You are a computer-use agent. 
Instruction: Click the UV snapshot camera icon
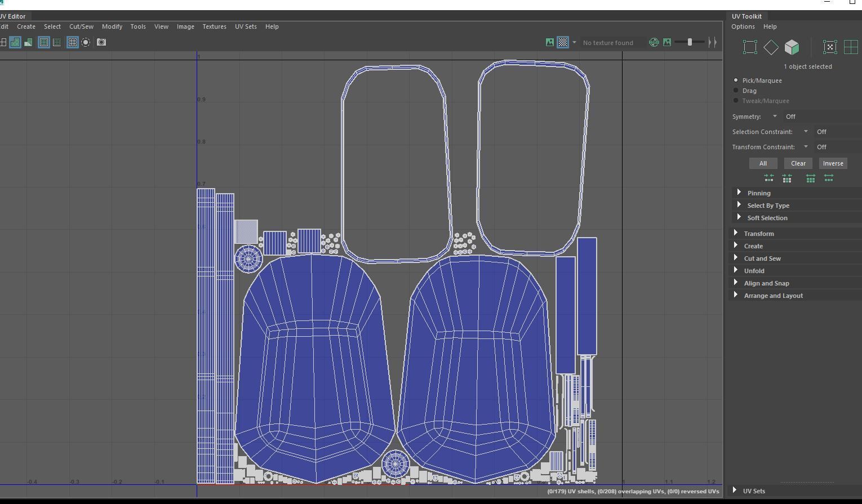pyautogui.click(x=101, y=42)
